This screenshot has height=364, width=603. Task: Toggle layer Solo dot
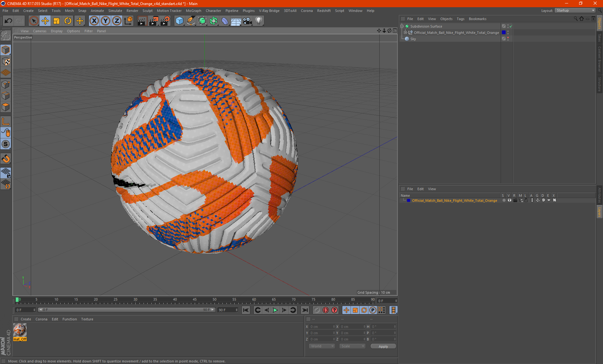pos(504,200)
